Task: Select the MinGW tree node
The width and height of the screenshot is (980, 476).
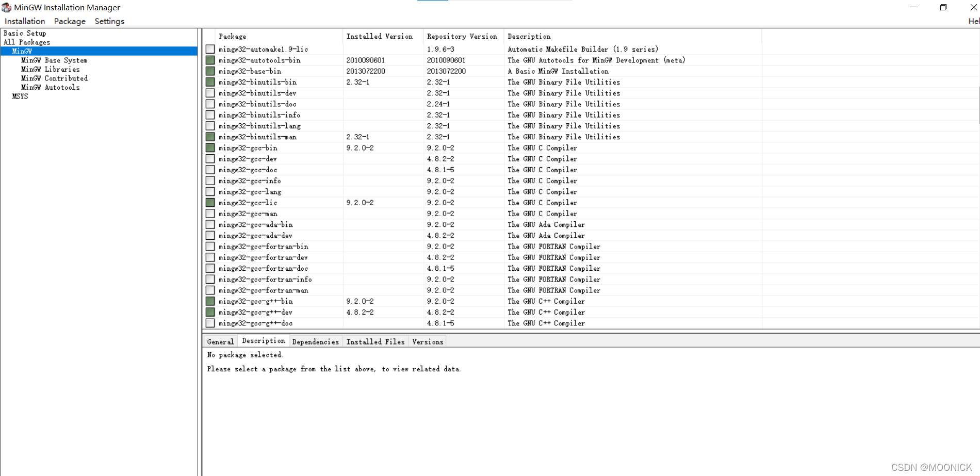Action: click(x=22, y=51)
